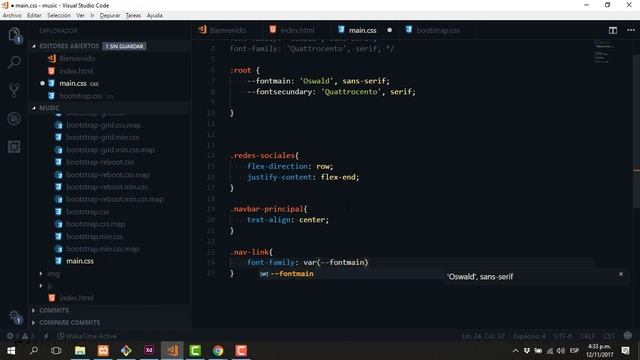Collapse the MUSIC folder section

click(34, 108)
